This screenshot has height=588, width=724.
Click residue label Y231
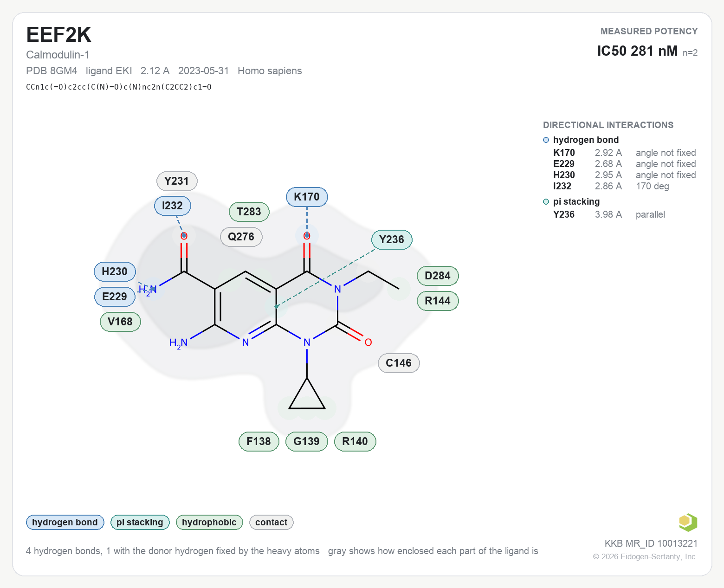[x=177, y=181]
